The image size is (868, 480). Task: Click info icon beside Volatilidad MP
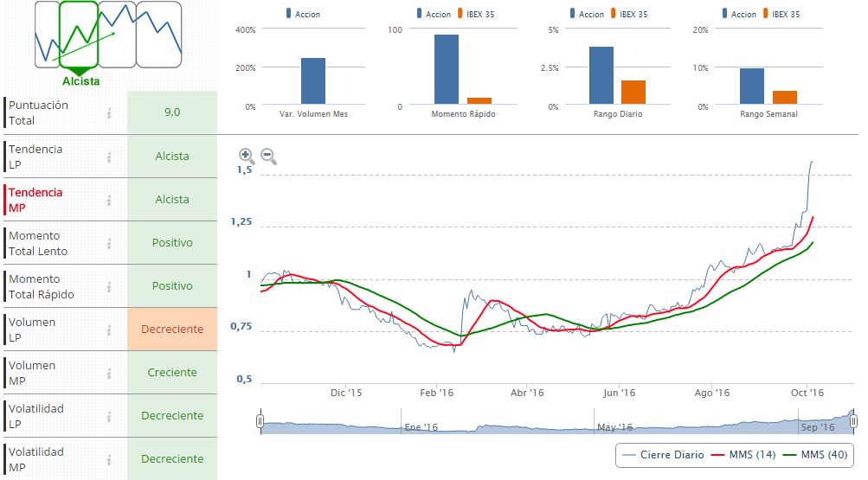(109, 459)
